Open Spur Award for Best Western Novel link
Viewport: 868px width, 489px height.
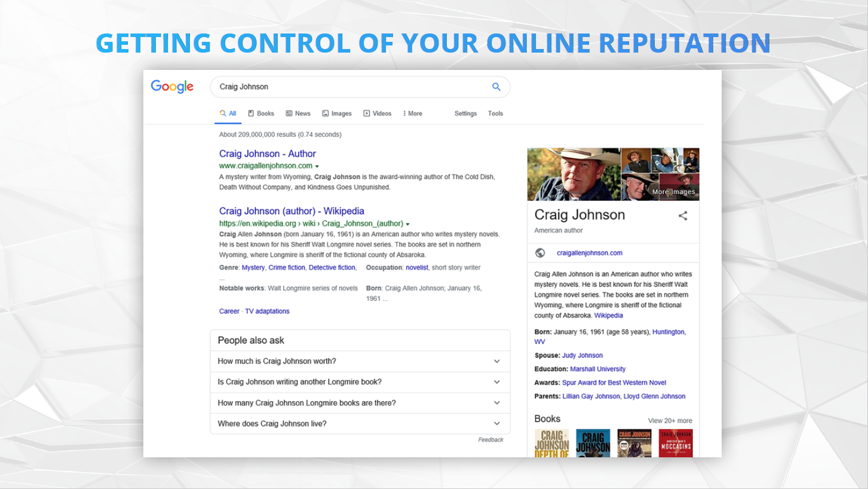click(614, 383)
